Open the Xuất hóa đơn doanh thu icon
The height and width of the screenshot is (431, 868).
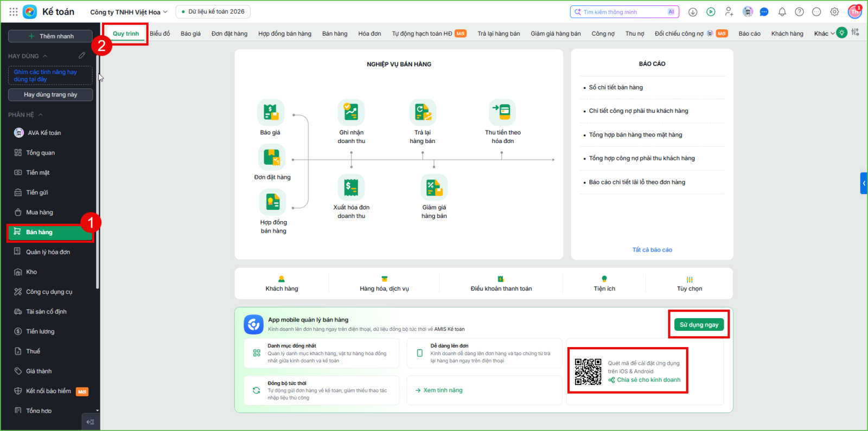(351, 187)
